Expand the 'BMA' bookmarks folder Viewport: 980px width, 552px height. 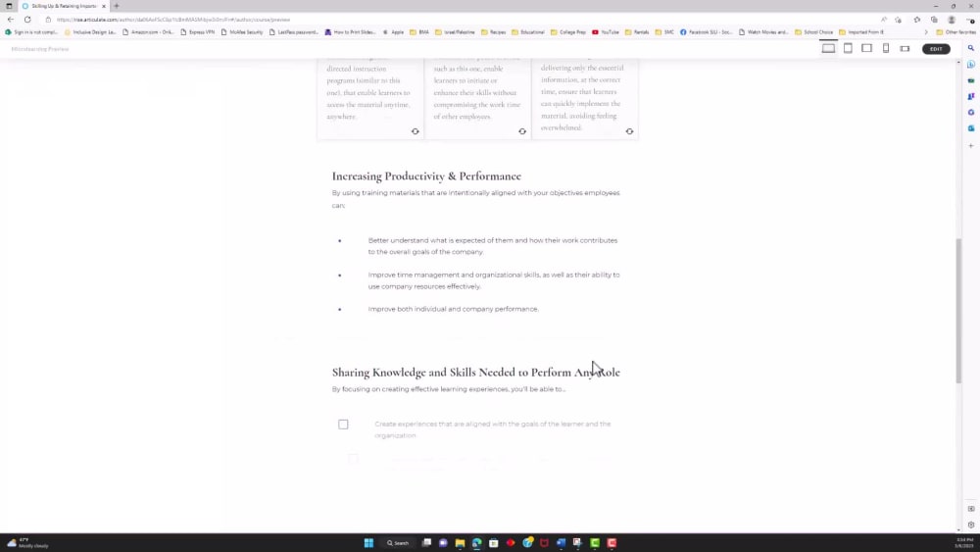419,32
